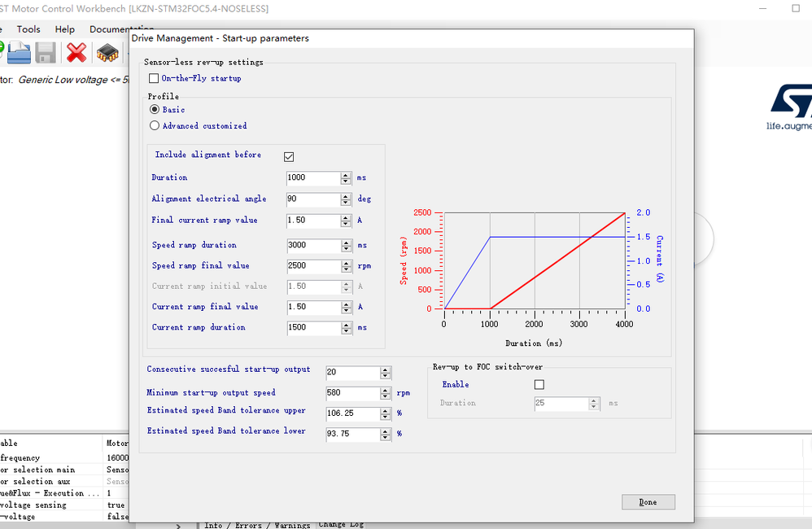The height and width of the screenshot is (529, 812).
Task: Open the Tools menu
Action: (x=28, y=29)
